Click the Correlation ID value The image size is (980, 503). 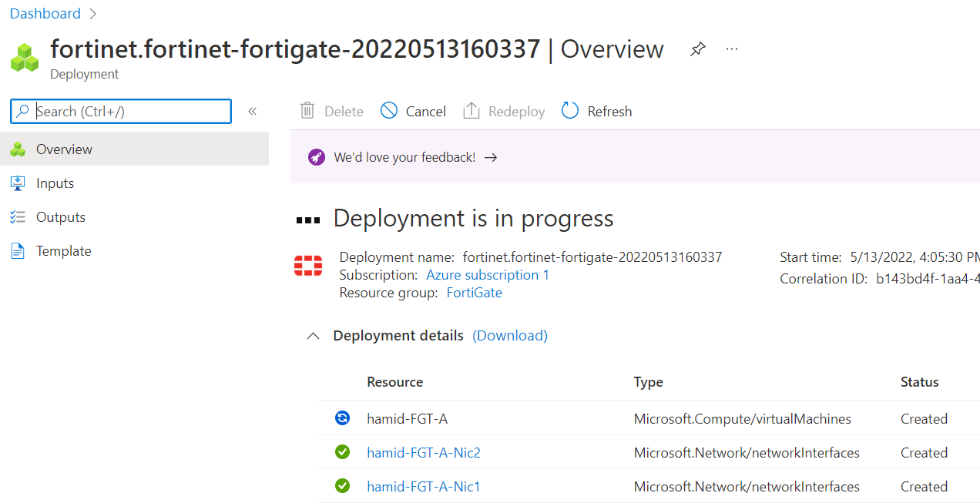coord(928,279)
